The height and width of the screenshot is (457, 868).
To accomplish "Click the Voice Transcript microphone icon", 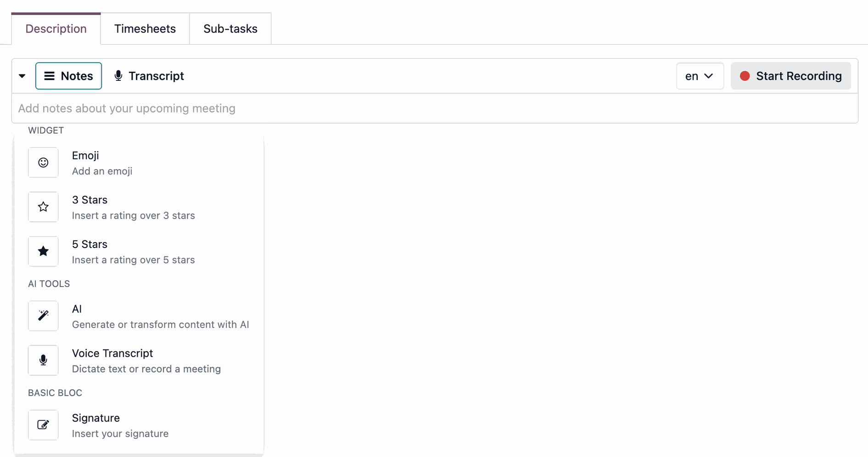I will [x=43, y=360].
